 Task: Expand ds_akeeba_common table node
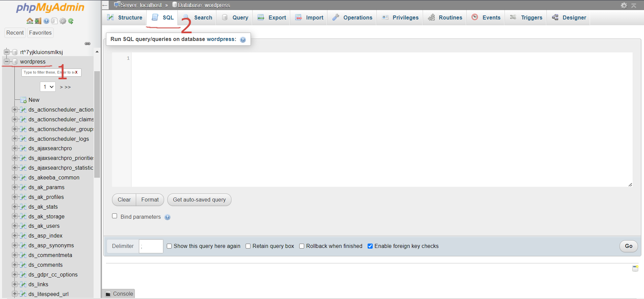point(15,177)
